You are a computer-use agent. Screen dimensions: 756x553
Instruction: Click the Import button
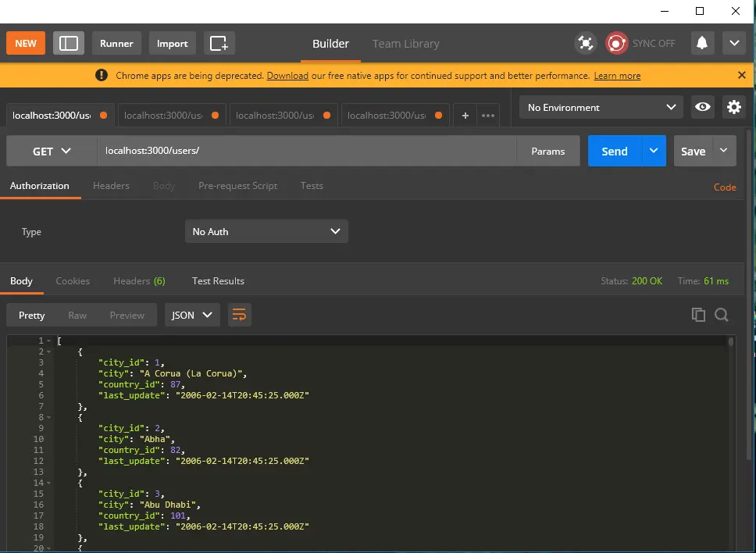coord(172,44)
